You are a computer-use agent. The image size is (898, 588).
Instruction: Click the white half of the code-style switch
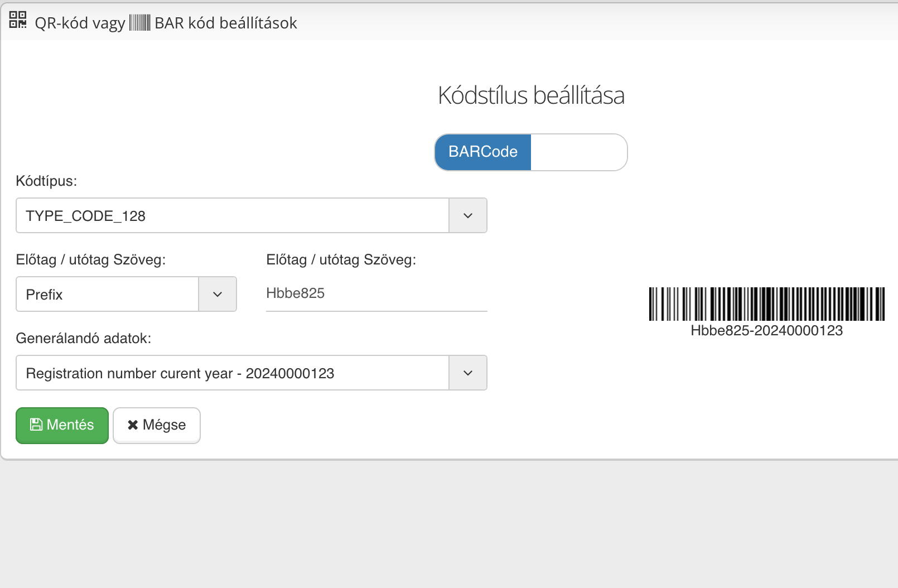(578, 152)
